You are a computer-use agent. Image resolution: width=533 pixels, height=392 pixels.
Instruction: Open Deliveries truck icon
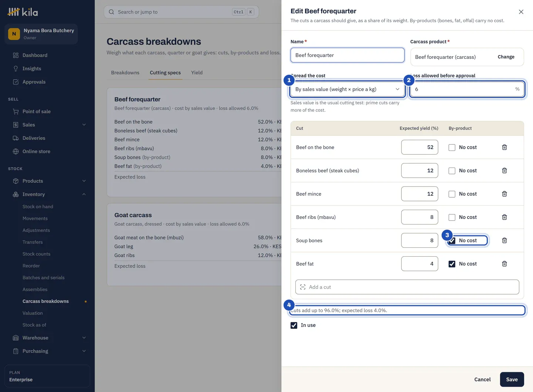pos(16,138)
